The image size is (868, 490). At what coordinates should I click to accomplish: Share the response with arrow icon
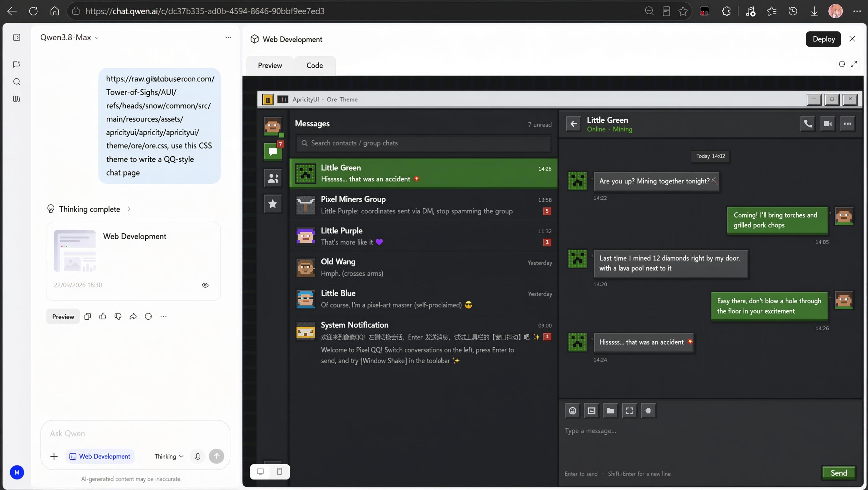[x=133, y=316]
